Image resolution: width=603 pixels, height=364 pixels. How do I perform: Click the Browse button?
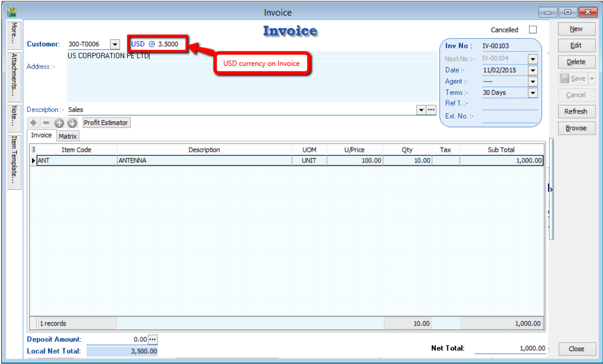pos(576,128)
